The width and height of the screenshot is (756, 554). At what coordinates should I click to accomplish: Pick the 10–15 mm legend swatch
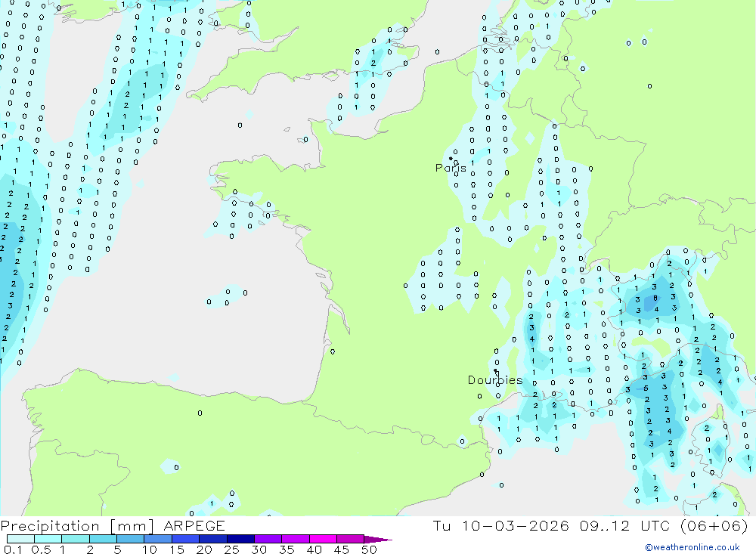(x=158, y=539)
